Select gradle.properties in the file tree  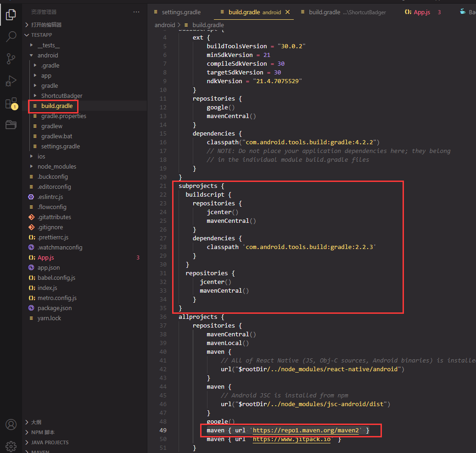point(64,116)
